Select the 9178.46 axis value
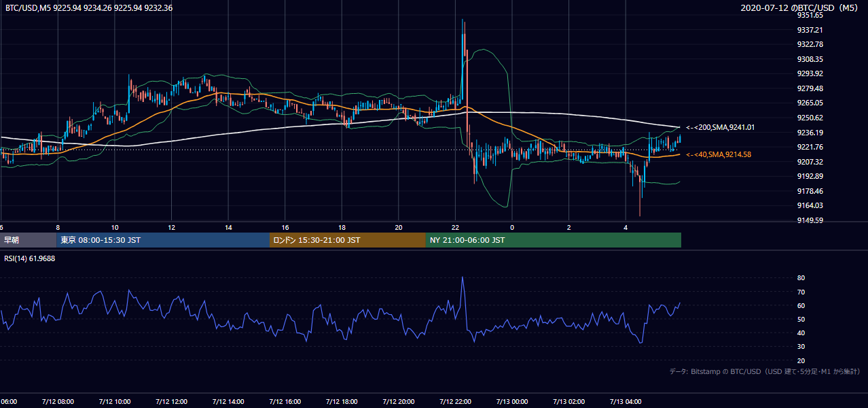Screen dimensions: 868x408 [810, 191]
